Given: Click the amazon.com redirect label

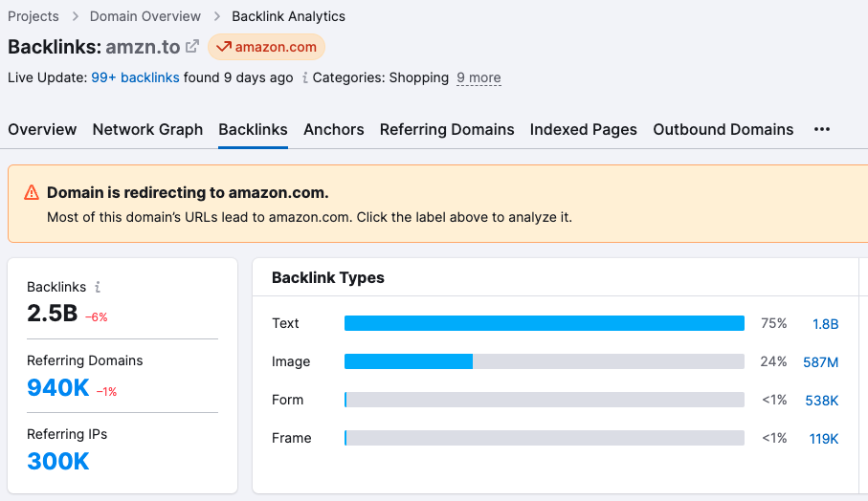Looking at the screenshot, I should tap(266, 47).
